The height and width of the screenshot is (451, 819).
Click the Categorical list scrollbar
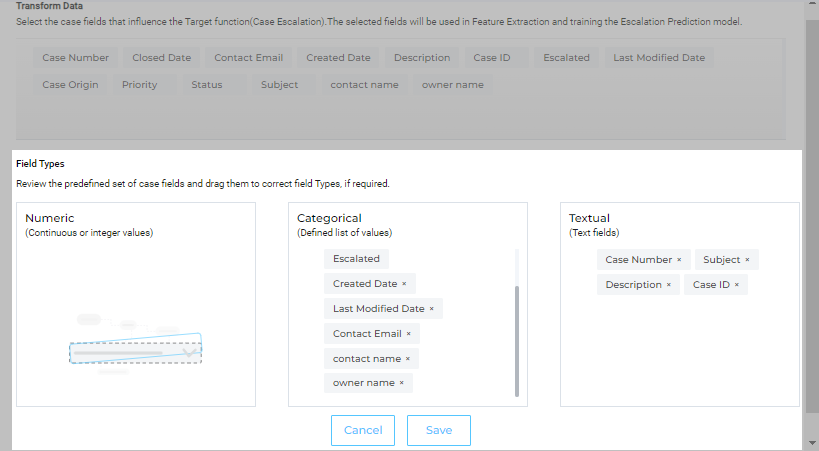click(517, 340)
